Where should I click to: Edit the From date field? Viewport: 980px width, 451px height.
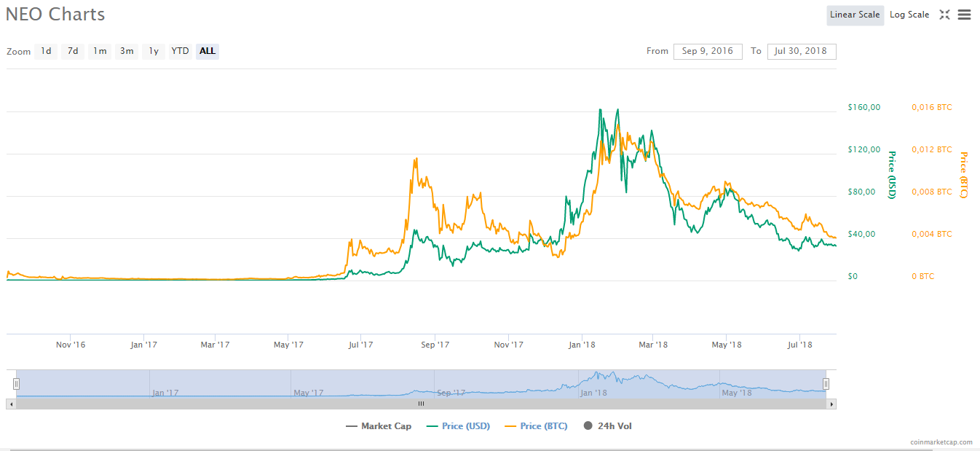tap(708, 51)
